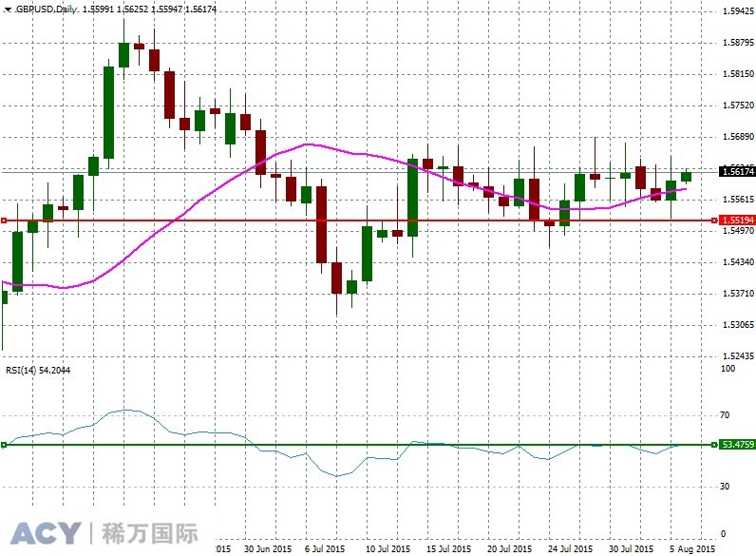Click the date label 6 Jul 2015
The image size is (756, 556).
325,549
